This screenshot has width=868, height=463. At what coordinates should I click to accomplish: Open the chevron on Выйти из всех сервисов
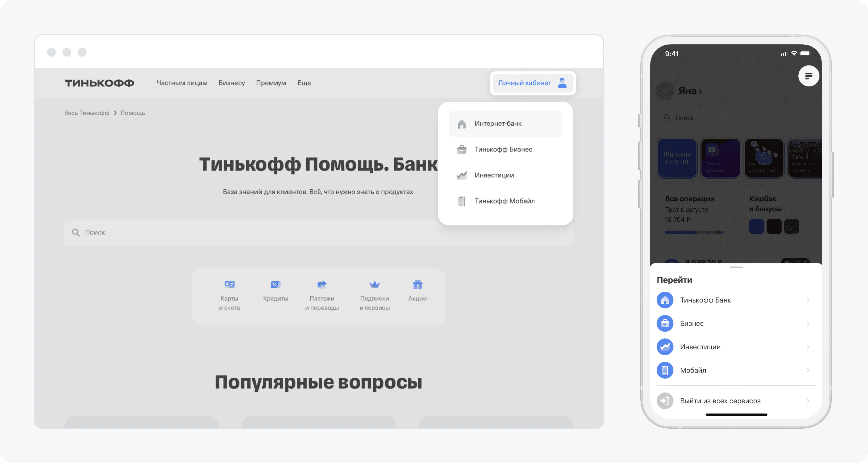pyautogui.click(x=808, y=401)
